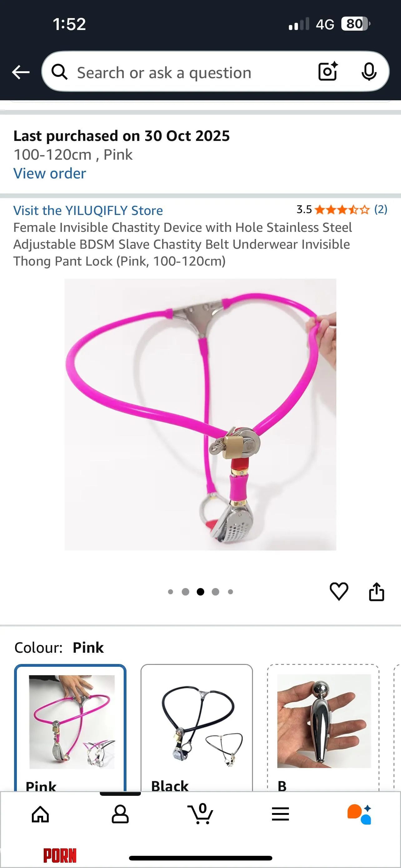
Task: Open the hamburger menu icon
Action: click(280, 814)
